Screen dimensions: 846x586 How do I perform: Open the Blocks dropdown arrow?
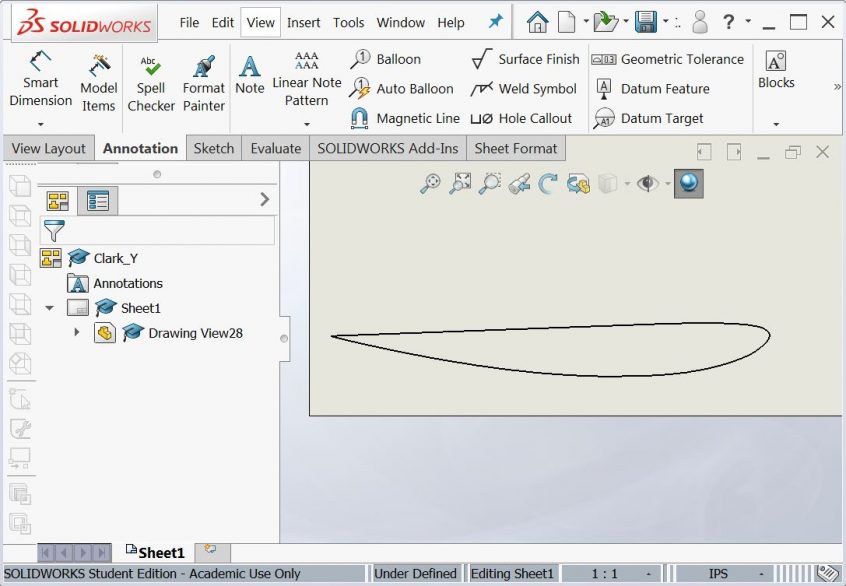(x=776, y=124)
